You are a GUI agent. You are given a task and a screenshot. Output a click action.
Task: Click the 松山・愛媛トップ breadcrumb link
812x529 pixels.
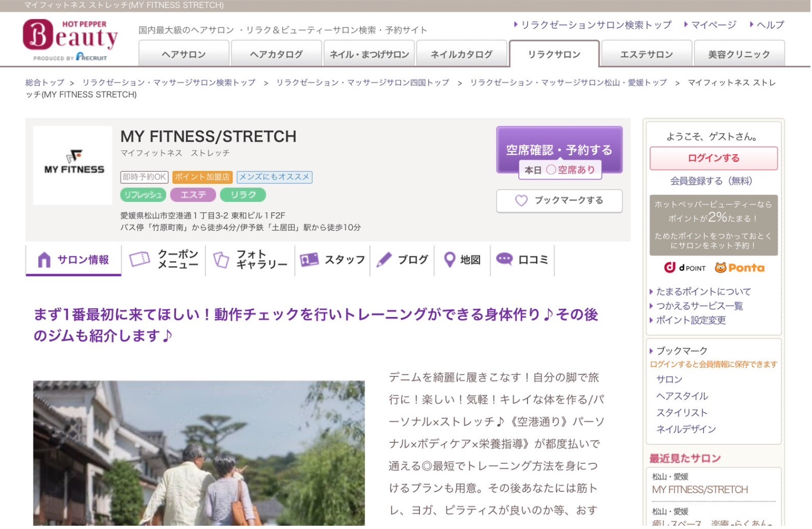(x=568, y=82)
